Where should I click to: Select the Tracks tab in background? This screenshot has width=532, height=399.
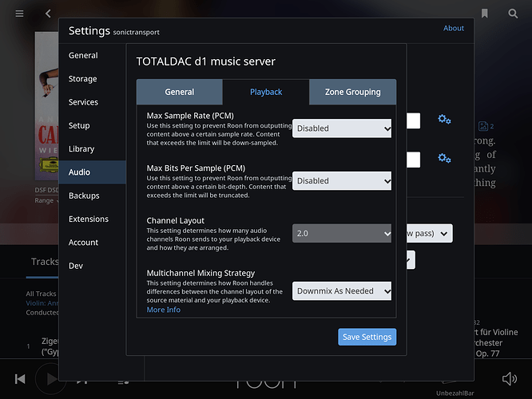[x=45, y=262]
